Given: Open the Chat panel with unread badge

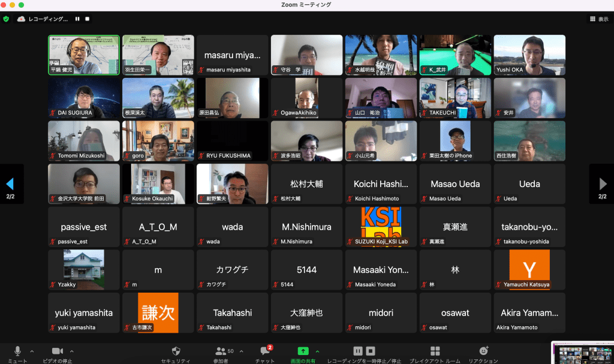Looking at the screenshot, I should click(264, 351).
